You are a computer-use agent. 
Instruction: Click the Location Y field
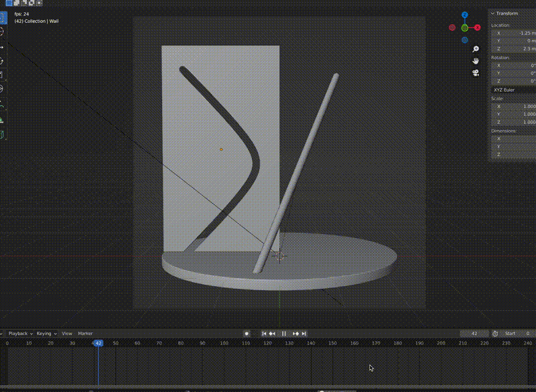click(x=513, y=41)
